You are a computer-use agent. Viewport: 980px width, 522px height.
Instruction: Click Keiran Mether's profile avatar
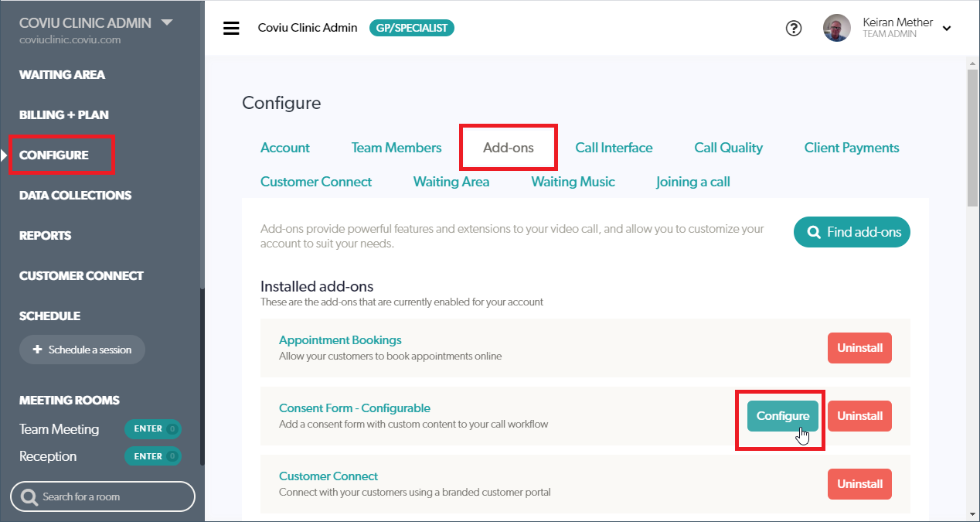pyautogui.click(x=837, y=28)
